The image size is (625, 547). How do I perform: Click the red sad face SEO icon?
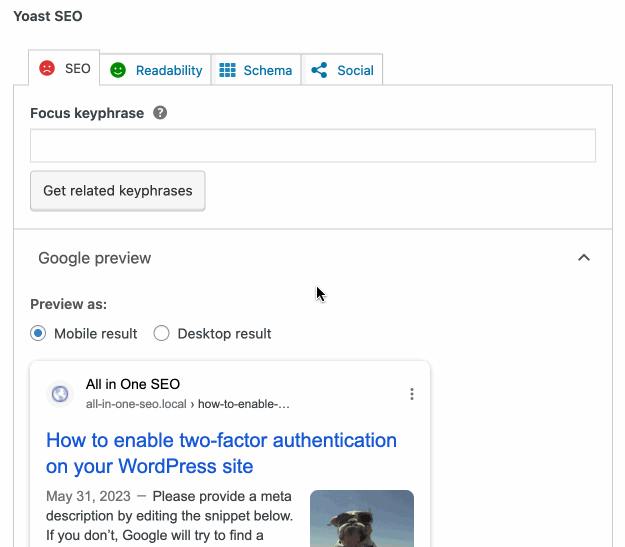point(47,69)
